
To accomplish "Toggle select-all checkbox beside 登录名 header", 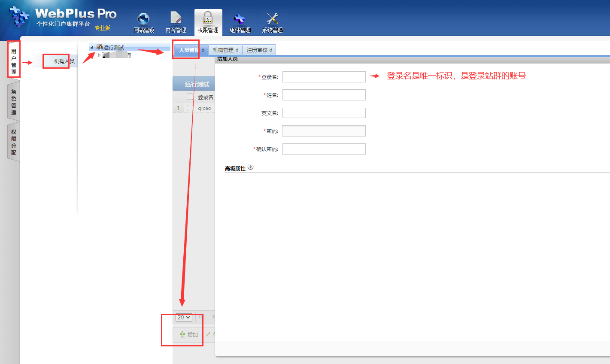I will point(190,97).
